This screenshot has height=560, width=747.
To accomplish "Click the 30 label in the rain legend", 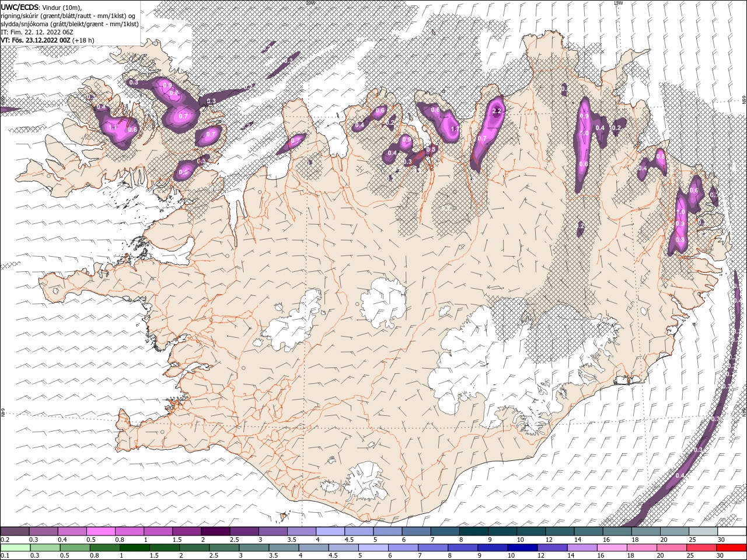I will pyautogui.click(x=720, y=556).
